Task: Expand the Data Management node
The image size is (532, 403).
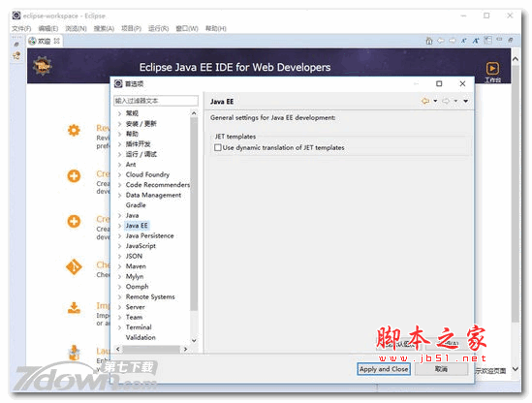Action: (119, 195)
